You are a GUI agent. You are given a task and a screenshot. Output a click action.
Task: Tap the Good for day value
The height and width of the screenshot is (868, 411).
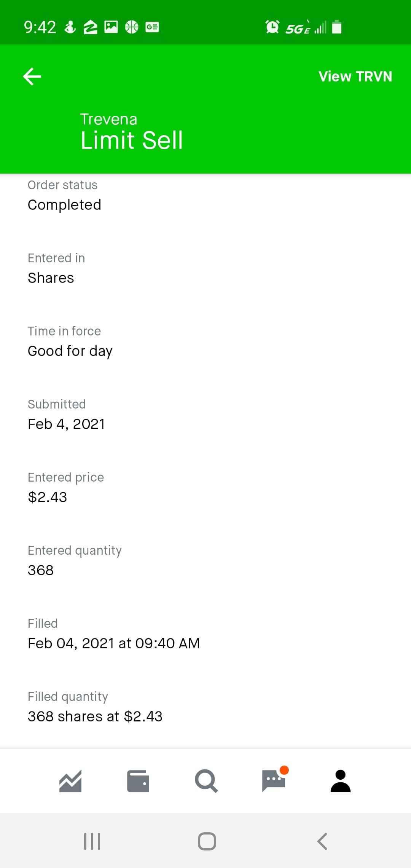pos(70,351)
